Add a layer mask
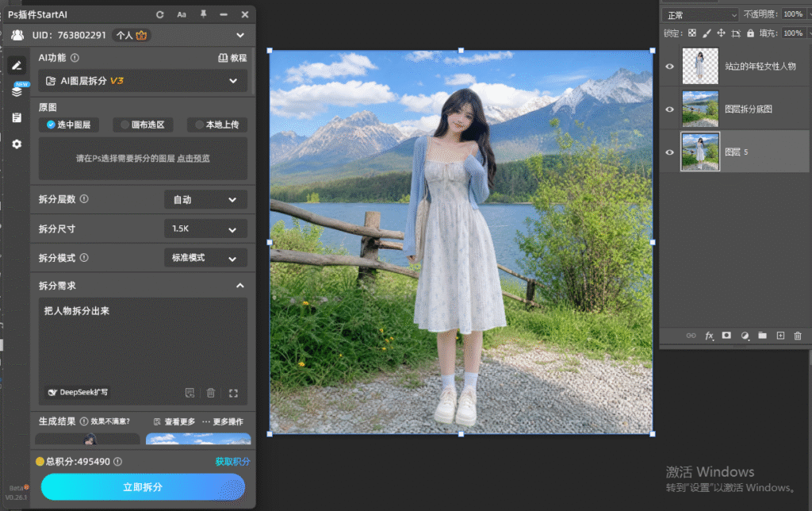 (x=726, y=336)
